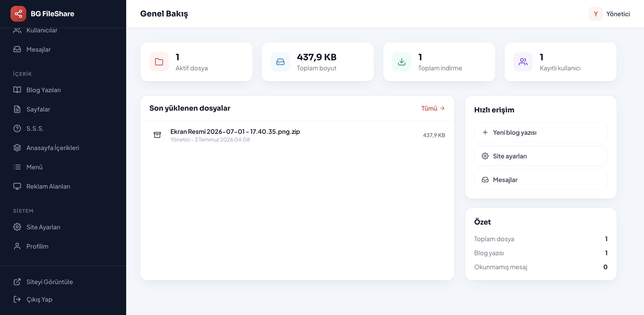Click the Reklam Alanları monitor icon
Viewport: 644px width, 315px height.
[x=17, y=186]
